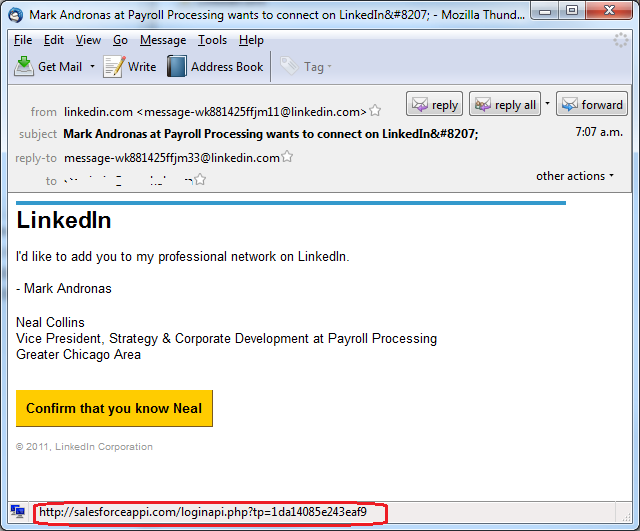Click the email subject line text

(x=271, y=134)
